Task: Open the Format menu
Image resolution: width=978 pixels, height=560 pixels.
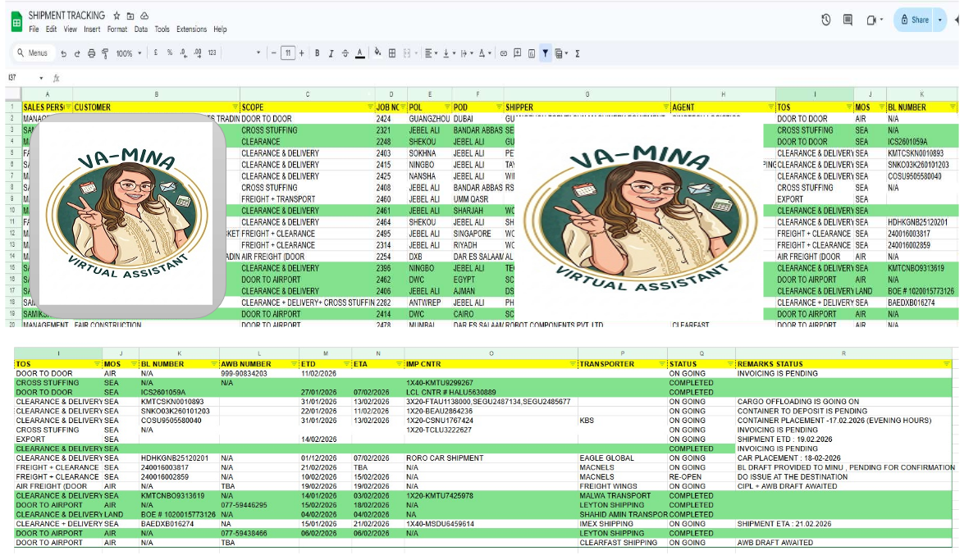Action: coord(117,30)
